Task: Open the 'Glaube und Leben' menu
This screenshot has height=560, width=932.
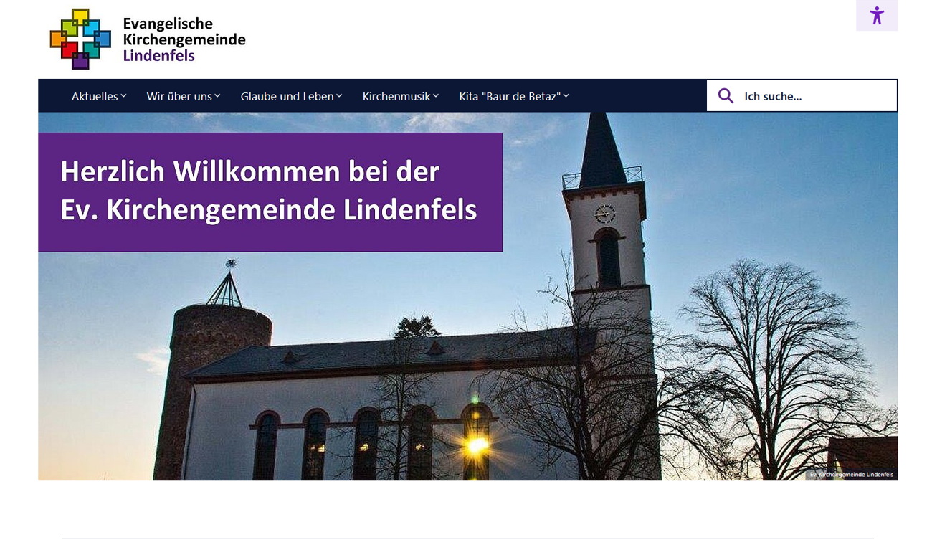Action: tap(287, 96)
